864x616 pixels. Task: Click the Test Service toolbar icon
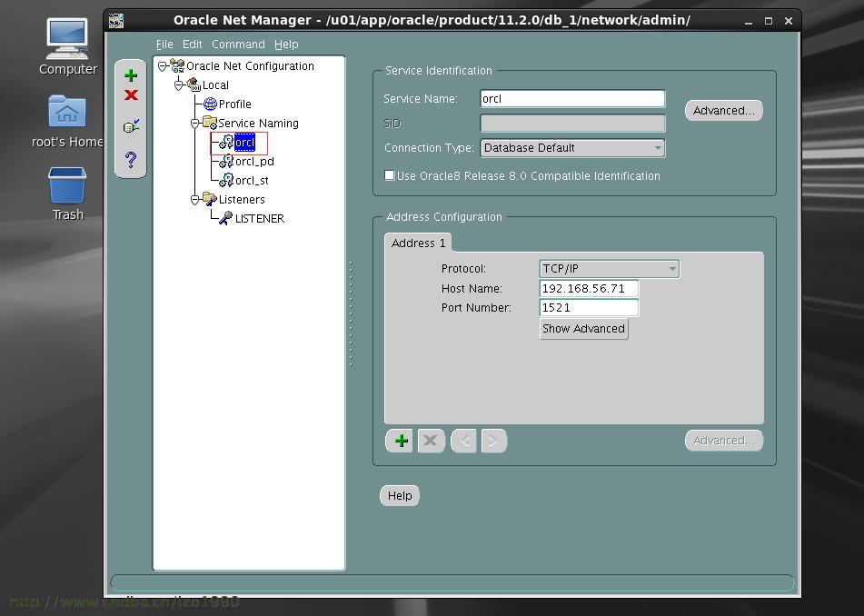tap(131, 126)
